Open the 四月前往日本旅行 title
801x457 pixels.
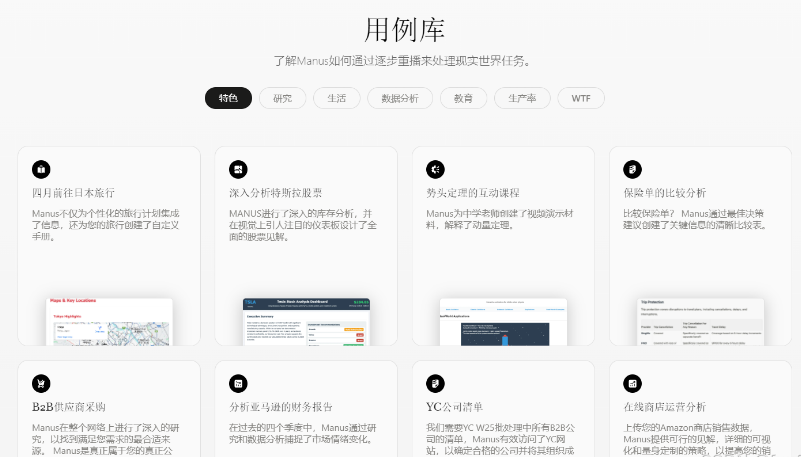[x=73, y=193]
